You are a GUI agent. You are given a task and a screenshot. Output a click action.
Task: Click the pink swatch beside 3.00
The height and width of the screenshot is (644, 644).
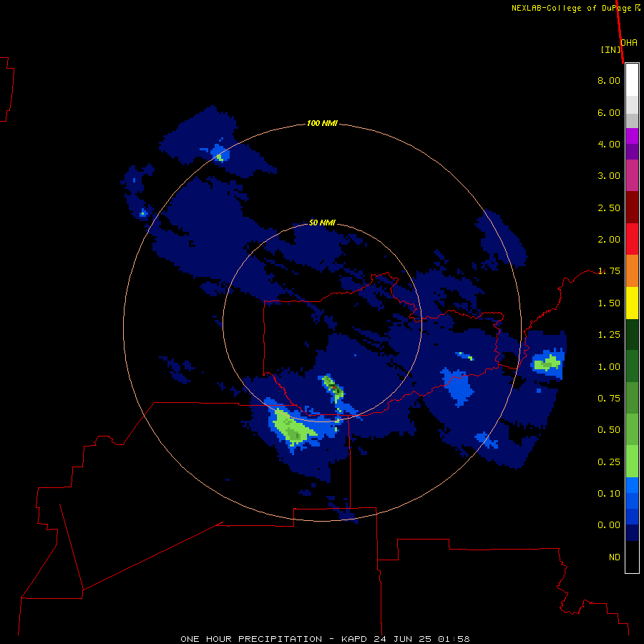click(632, 175)
